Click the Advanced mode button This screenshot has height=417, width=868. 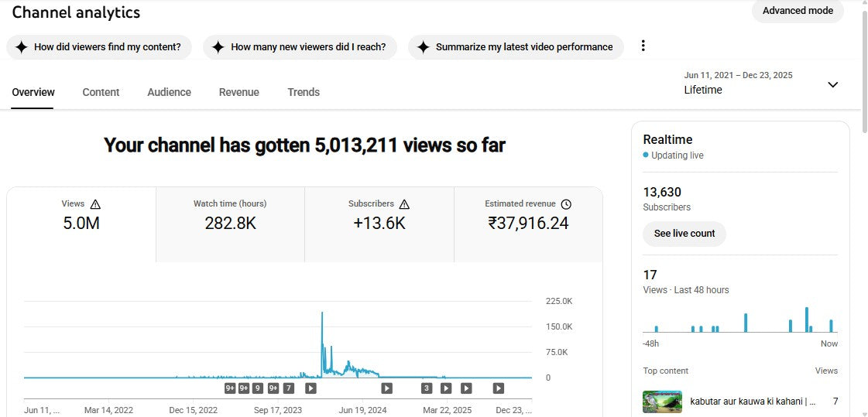(798, 11)
